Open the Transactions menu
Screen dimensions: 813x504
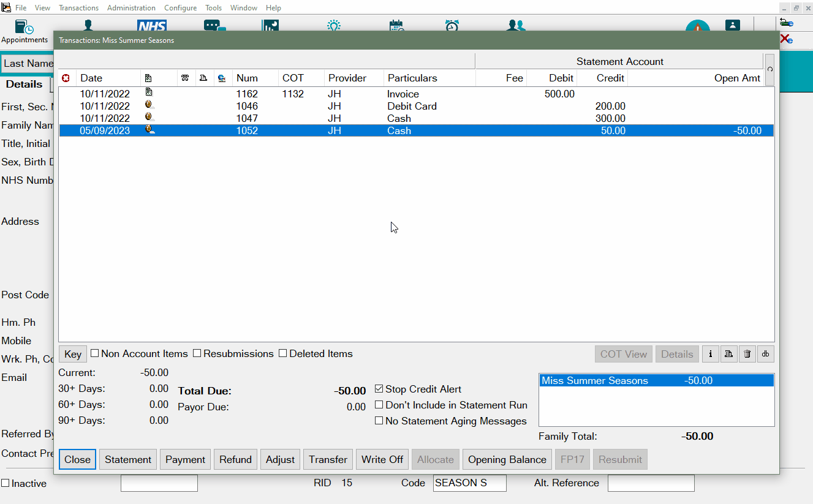[78, 8]
